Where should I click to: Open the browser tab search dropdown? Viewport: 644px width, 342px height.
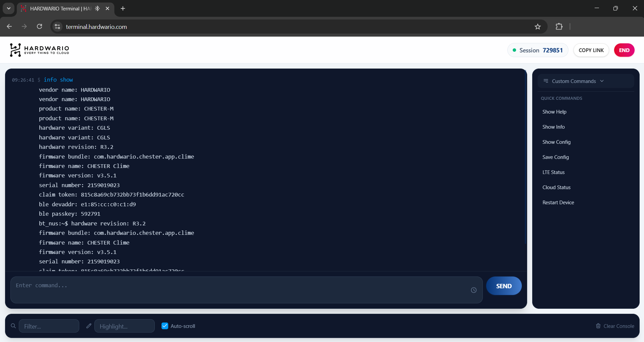[x=9, y=8]
